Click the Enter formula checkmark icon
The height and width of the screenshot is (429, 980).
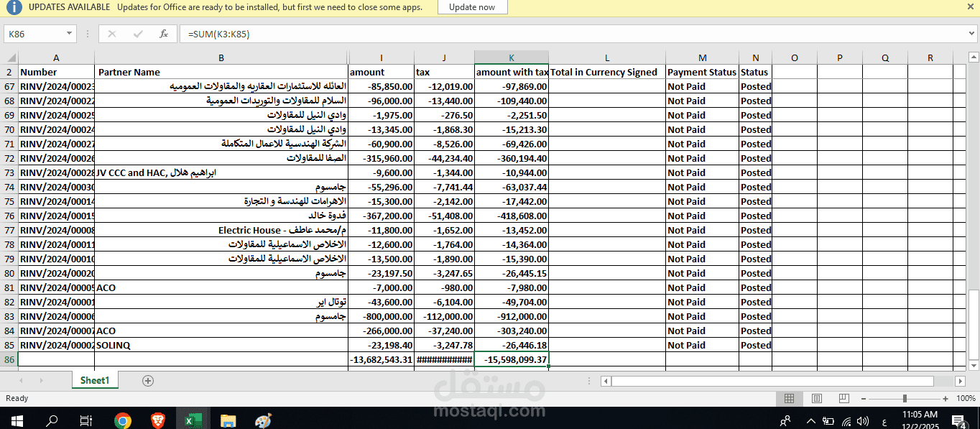pos(137,34)
